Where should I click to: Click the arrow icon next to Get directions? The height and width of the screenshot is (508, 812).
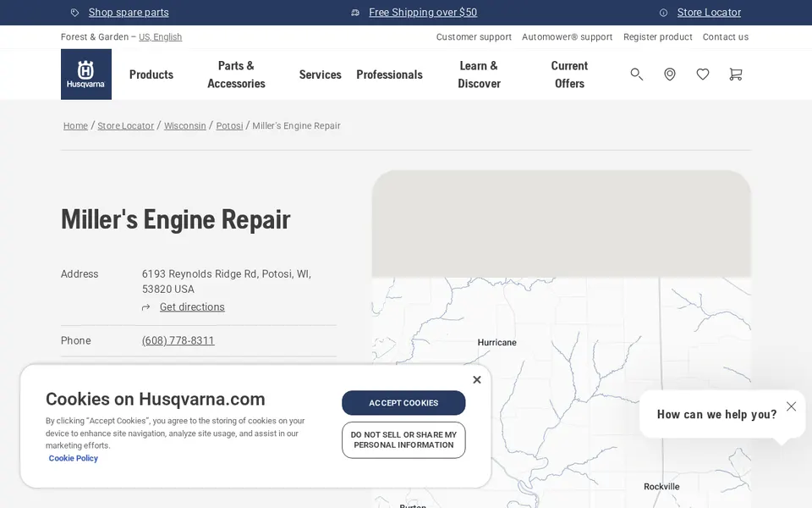pos(146,307)
